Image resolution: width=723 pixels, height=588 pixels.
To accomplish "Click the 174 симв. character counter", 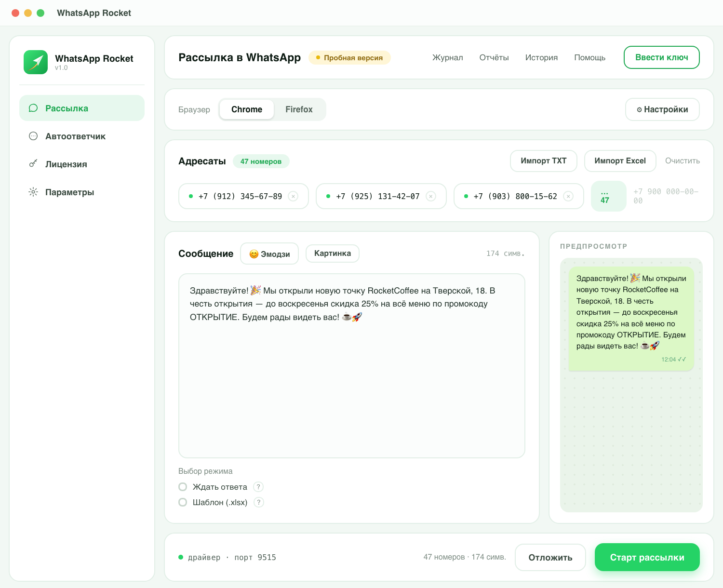I will pyautogui.click(x=505, y=254).
